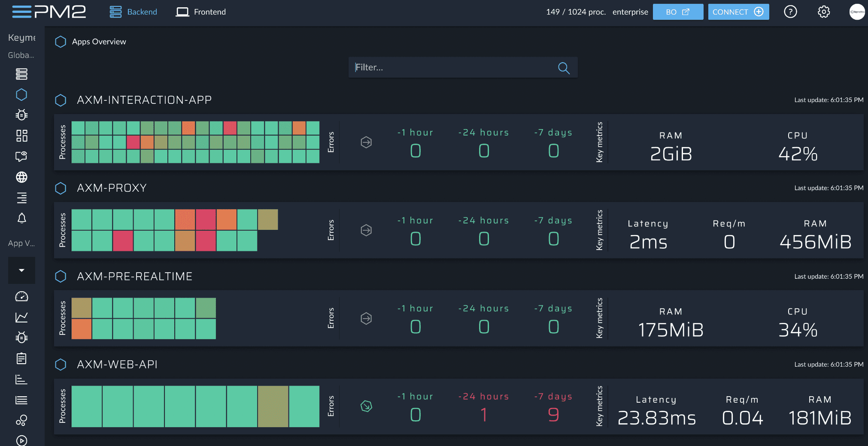Open the AXM-PROXY title link

point(112,188)
